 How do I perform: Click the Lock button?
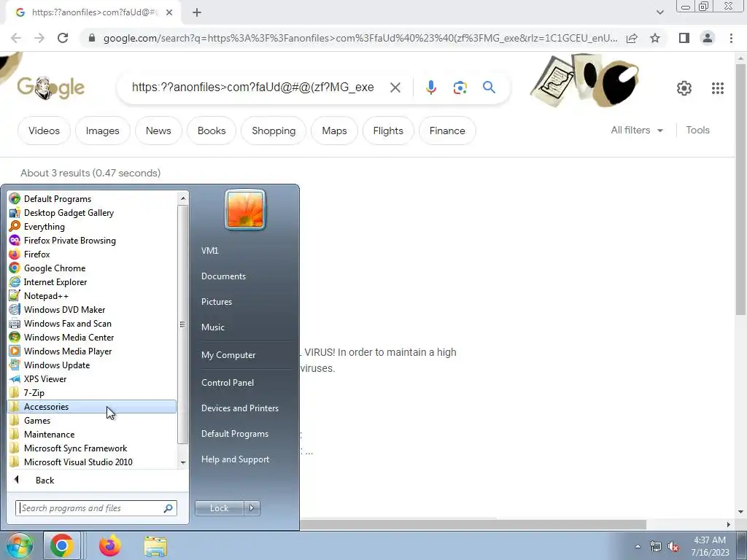point(219,508)
